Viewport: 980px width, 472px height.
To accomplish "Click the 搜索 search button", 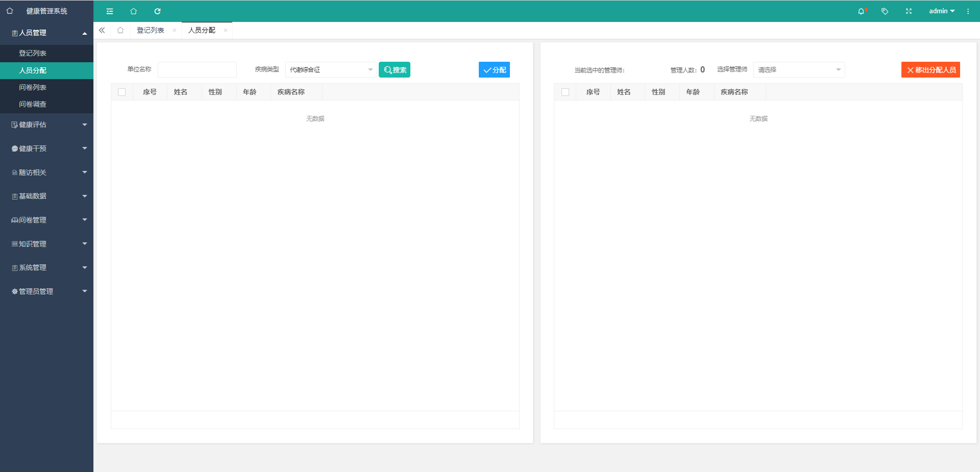I will [x=395, y=70].
